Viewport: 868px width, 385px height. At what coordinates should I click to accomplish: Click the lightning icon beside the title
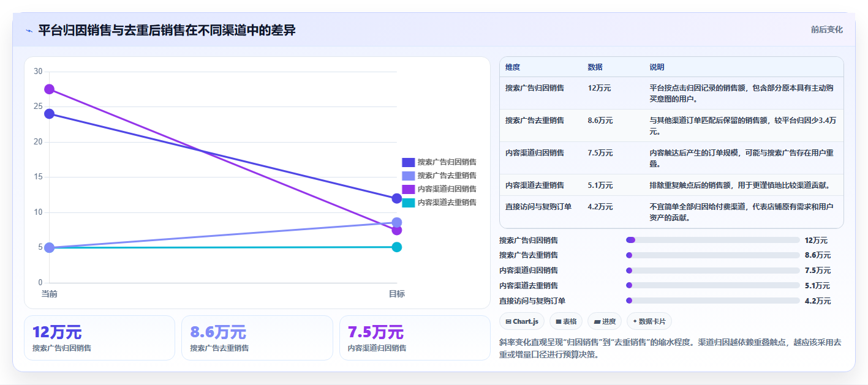(x=29, y=31)
